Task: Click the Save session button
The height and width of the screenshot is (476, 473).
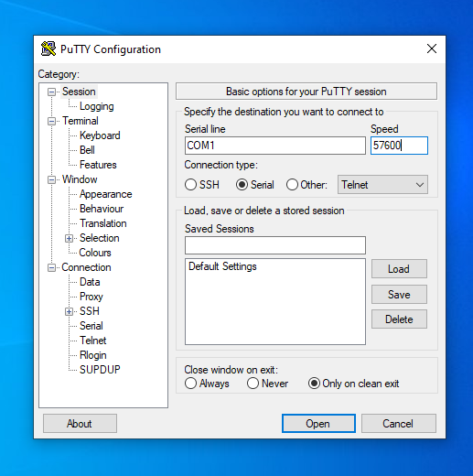Action: (399, 295)
